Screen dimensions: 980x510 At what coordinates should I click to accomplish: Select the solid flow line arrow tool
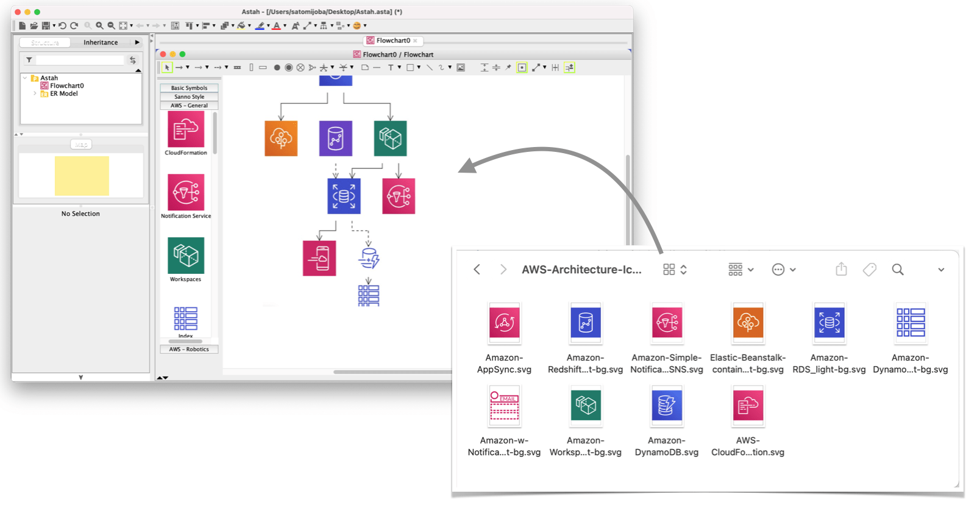point(179,67)
